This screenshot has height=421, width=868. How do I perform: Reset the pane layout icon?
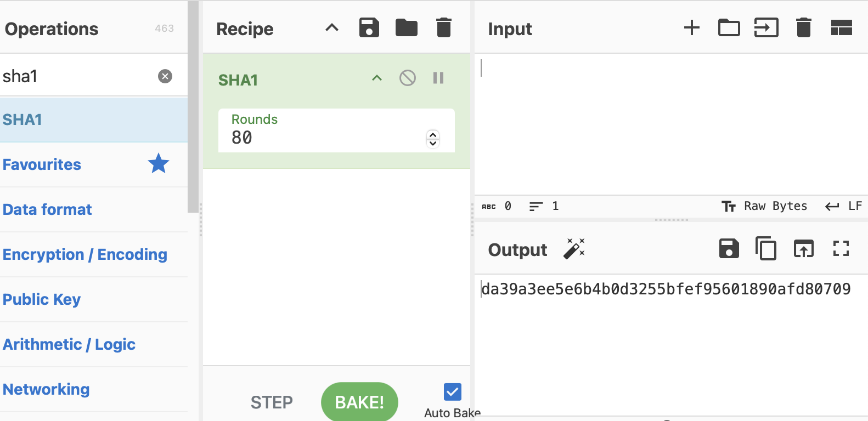coord(841,27)
